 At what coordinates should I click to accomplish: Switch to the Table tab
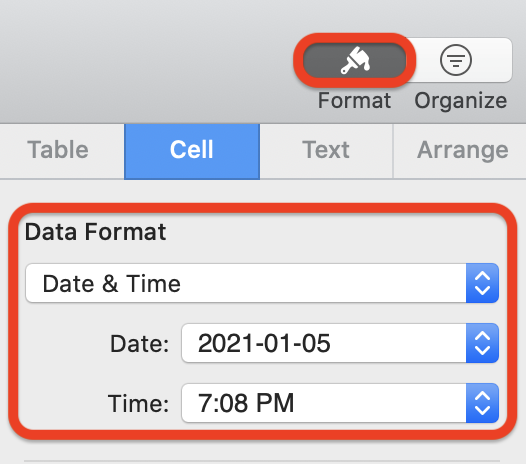58,150
